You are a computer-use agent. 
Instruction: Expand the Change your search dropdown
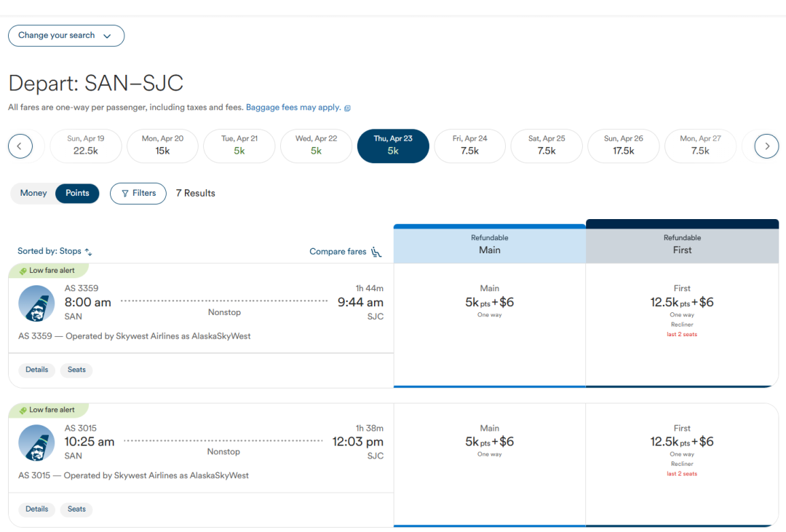[66, 36]
